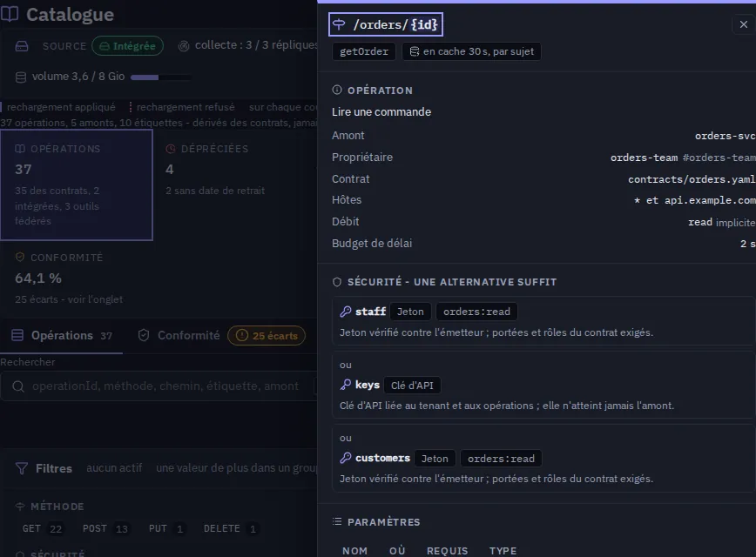This screenshot has width=756, height=557.
Task: Click the orders:read scope under staff
Action: click(476, 312)
